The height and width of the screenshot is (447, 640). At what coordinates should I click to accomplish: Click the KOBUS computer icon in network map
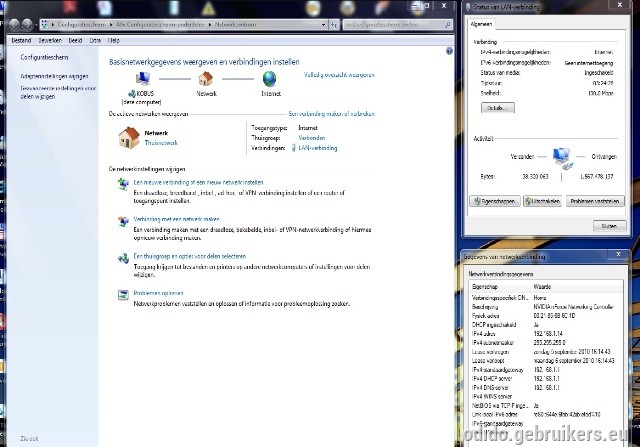142,79
